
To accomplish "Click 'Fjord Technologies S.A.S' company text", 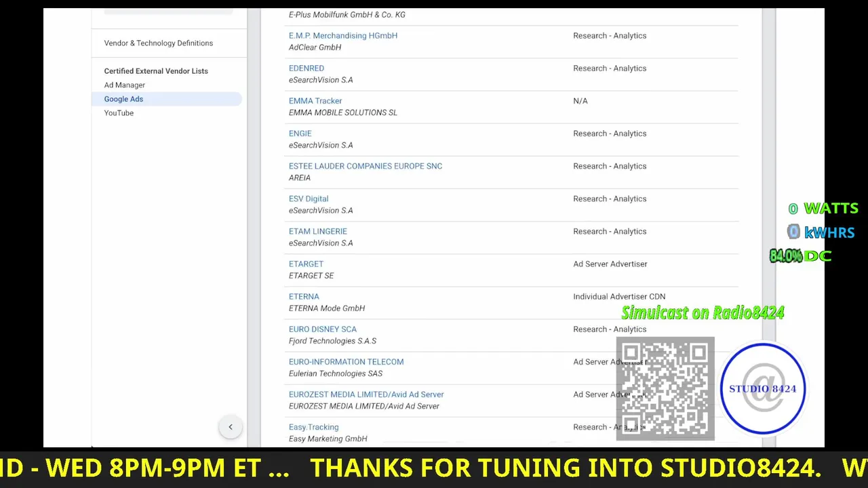I will [x=332, y=341].
